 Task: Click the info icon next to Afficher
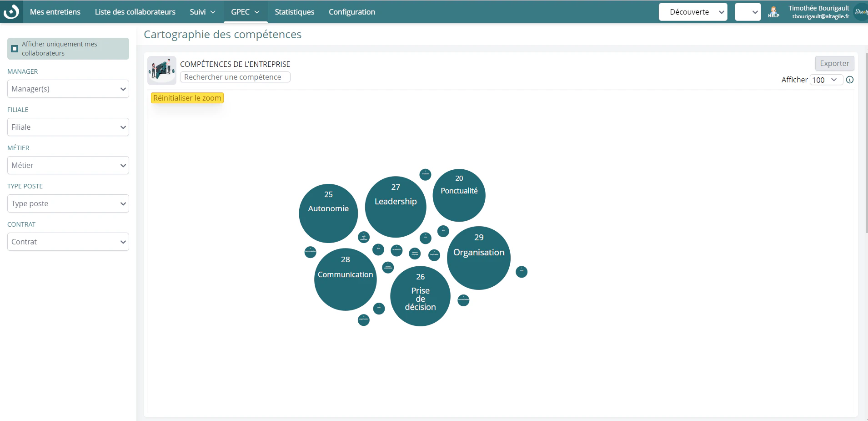click(x=850, y=80)
